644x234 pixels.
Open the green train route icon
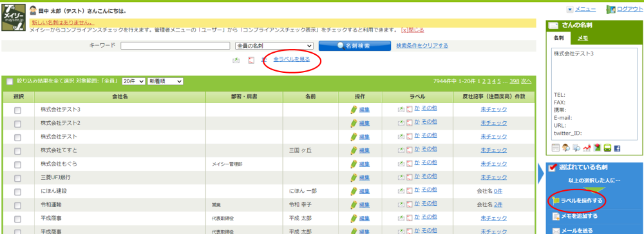pyautogui.click(x=607, y=148)
